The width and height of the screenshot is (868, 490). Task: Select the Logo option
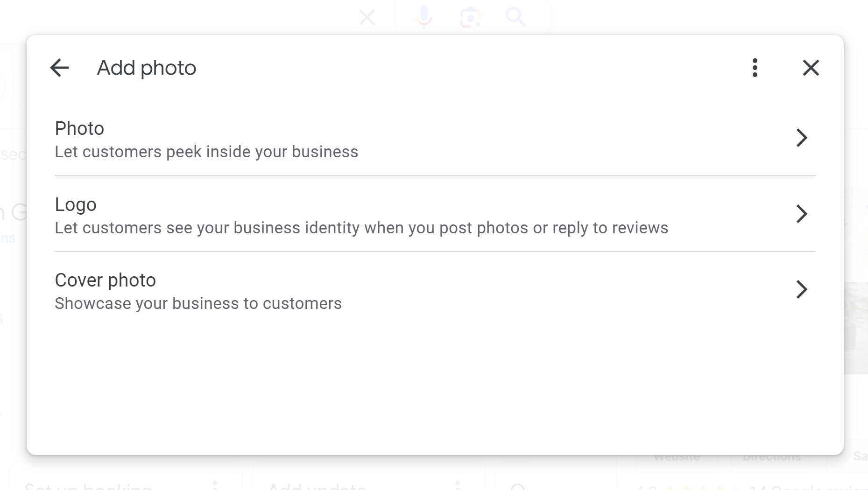(76, 205)
